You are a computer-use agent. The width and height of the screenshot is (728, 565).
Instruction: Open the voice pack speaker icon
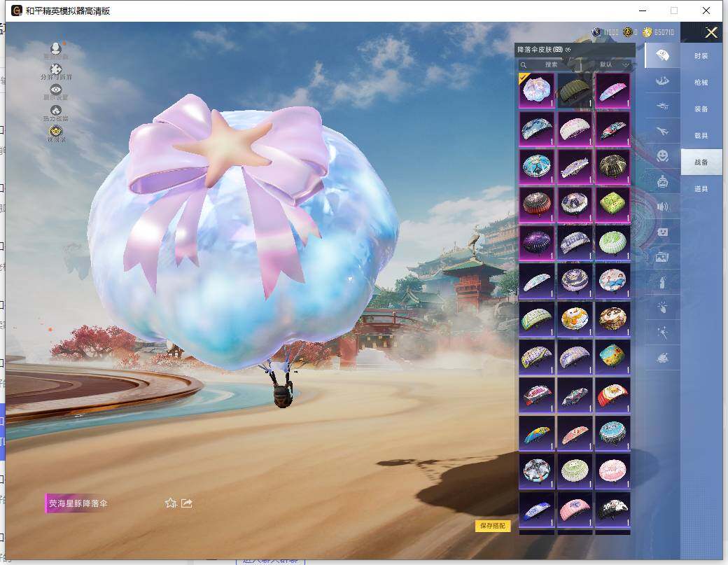click(662, 207)
